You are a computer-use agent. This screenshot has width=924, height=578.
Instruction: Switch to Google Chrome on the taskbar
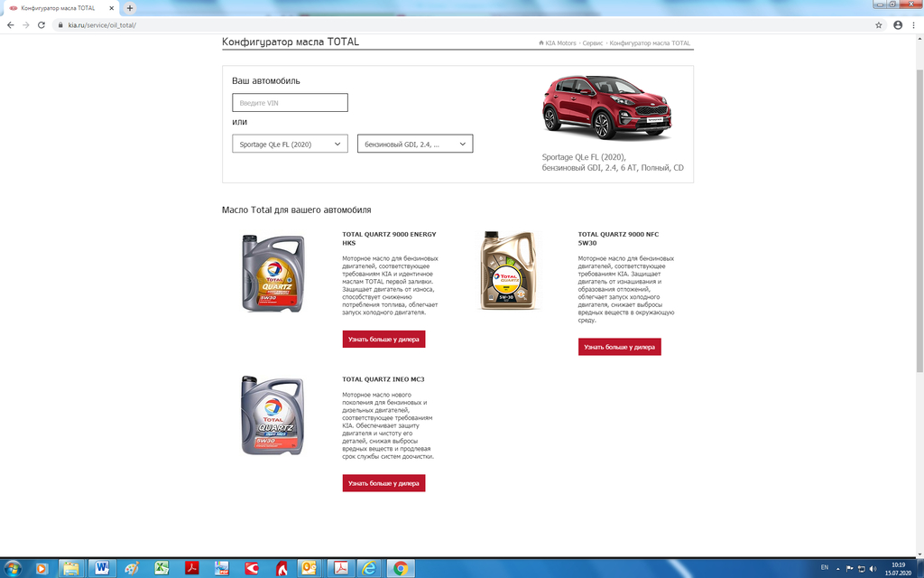(401, 569)
